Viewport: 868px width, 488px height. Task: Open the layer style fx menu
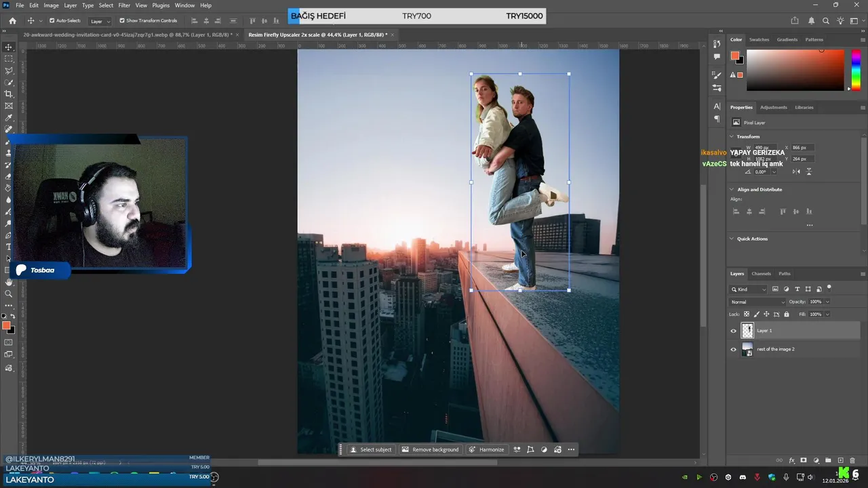[792, 461]
